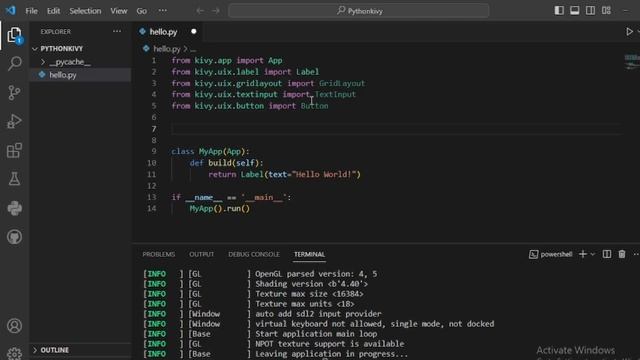Click 'Start application main loop' in terminal

tap(316, 334)
